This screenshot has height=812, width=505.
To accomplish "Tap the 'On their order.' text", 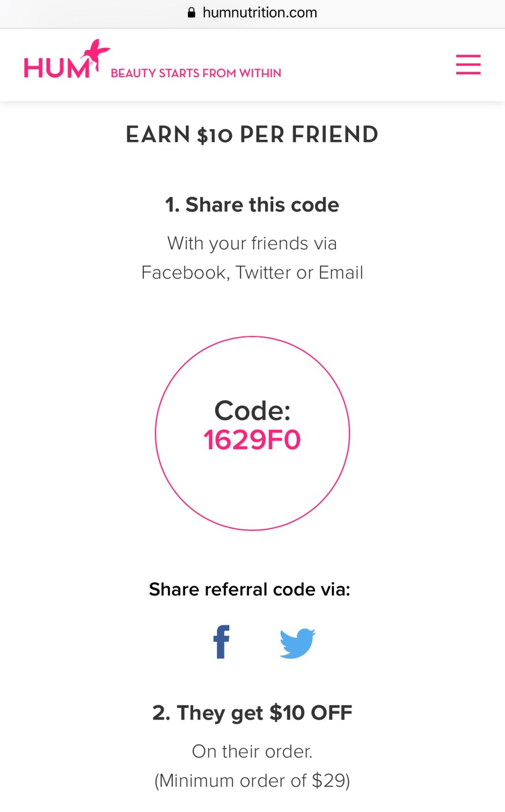I will pyautogui.click(x=252, y=751).
